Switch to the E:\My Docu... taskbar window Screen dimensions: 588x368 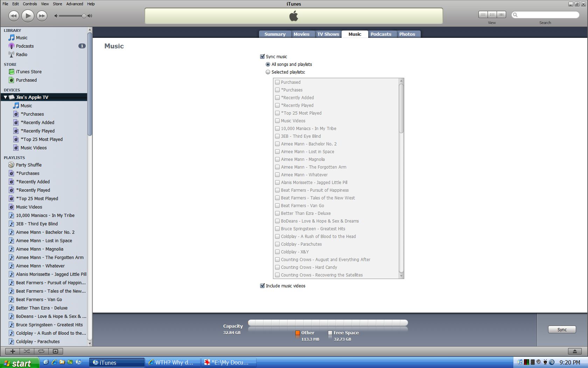click(x=229, y=362)
